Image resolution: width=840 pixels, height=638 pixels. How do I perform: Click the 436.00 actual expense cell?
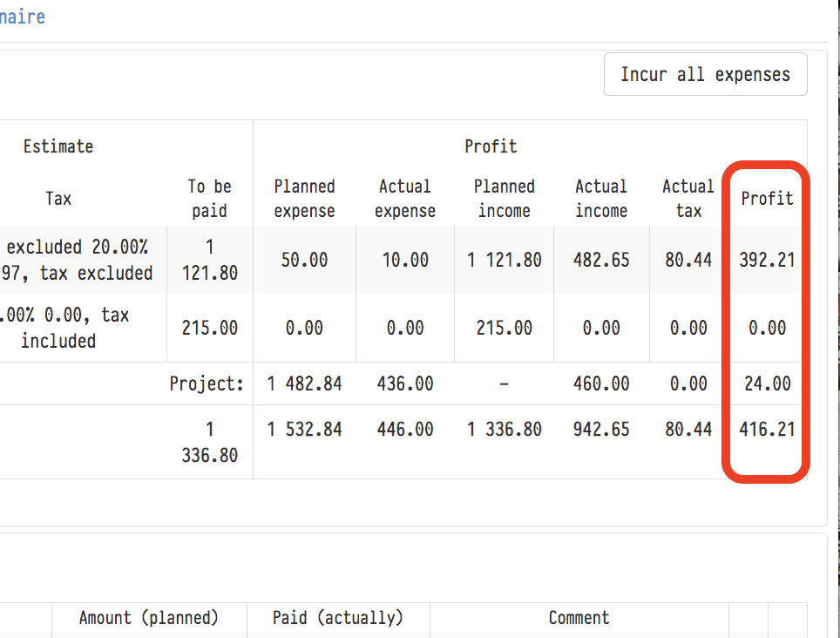pos(404,383)
